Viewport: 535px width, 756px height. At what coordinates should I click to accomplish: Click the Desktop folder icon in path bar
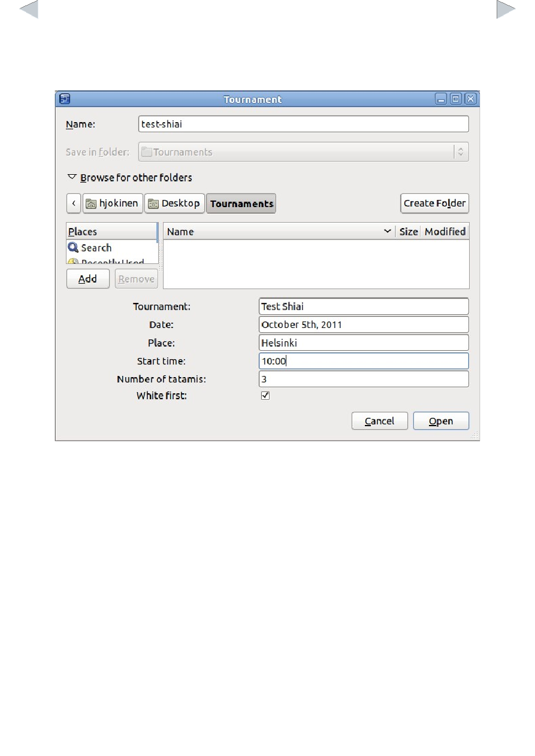point(153,204)
